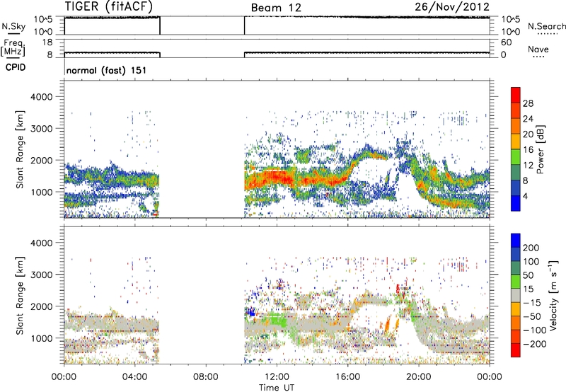
Task: Select the "08:00" time axis label
Action: point(206,377)
